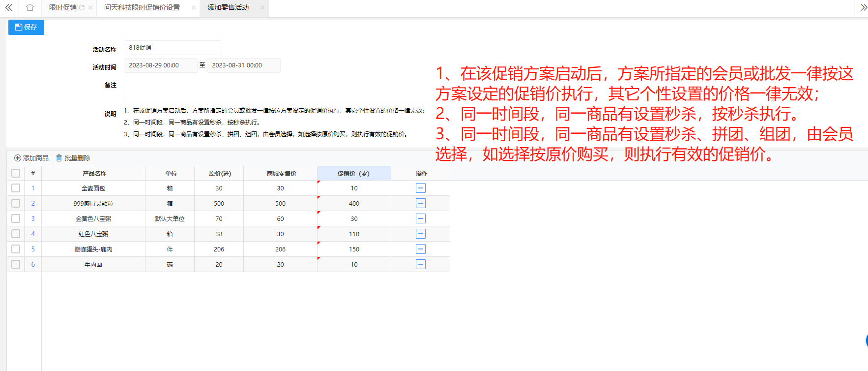Click the 活动名称 input field
The height and width of the screenshot is (371, 868).
point(173,48)
